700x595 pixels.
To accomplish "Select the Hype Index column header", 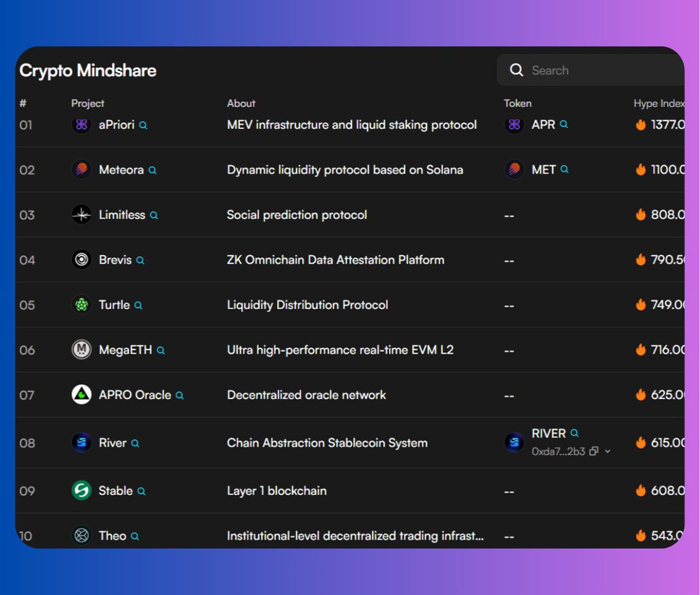I will click(659, 103).
